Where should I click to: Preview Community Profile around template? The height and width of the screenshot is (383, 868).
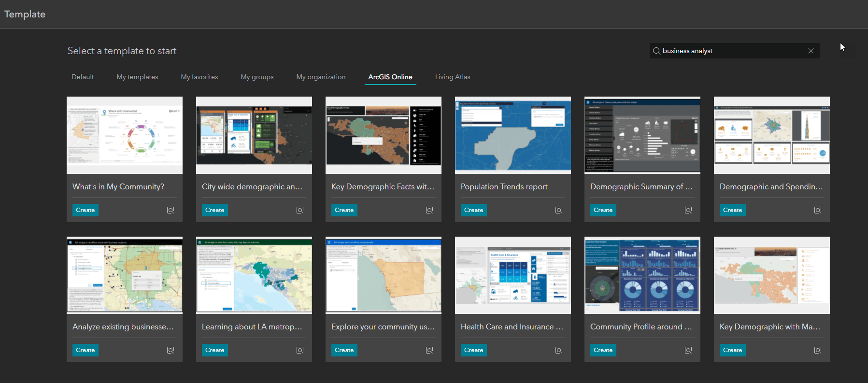click(x=688, y=350)
